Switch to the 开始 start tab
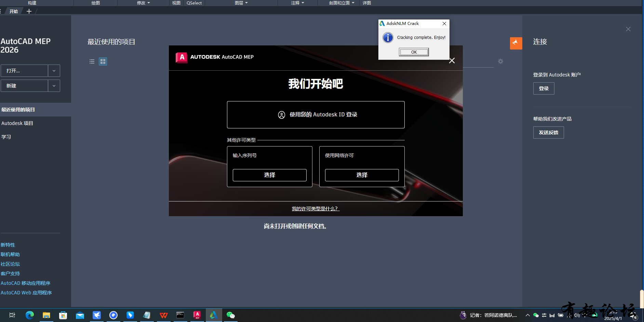Viewport: 644px width, 322px height. click(13, 11)
